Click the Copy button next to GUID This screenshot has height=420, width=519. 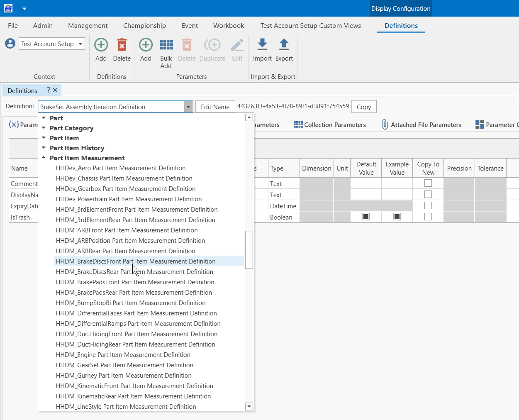coord(363,107)
